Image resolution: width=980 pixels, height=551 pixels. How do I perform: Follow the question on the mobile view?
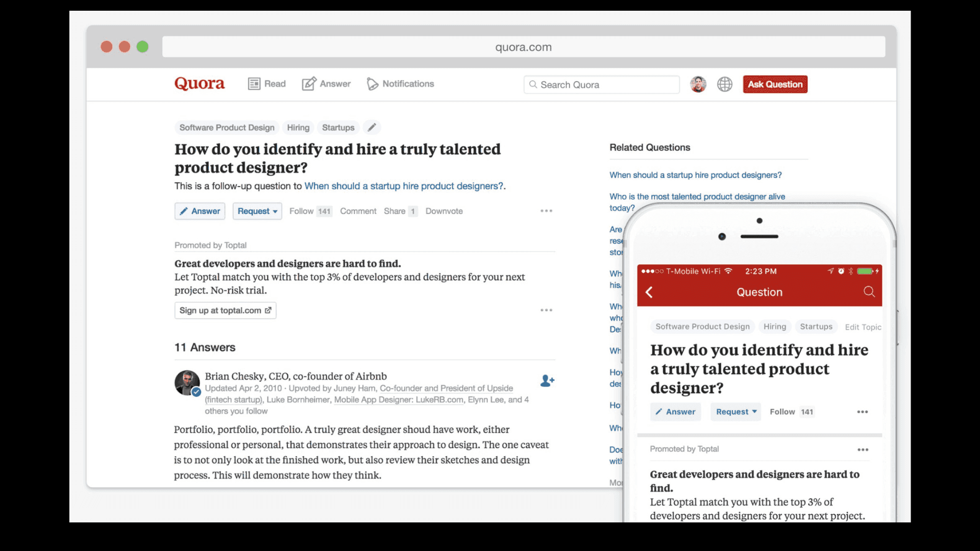point(783,412)
